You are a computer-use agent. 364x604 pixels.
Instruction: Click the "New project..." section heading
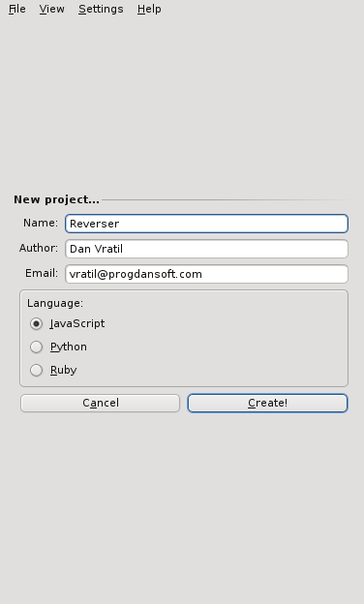tap(56, 199)
